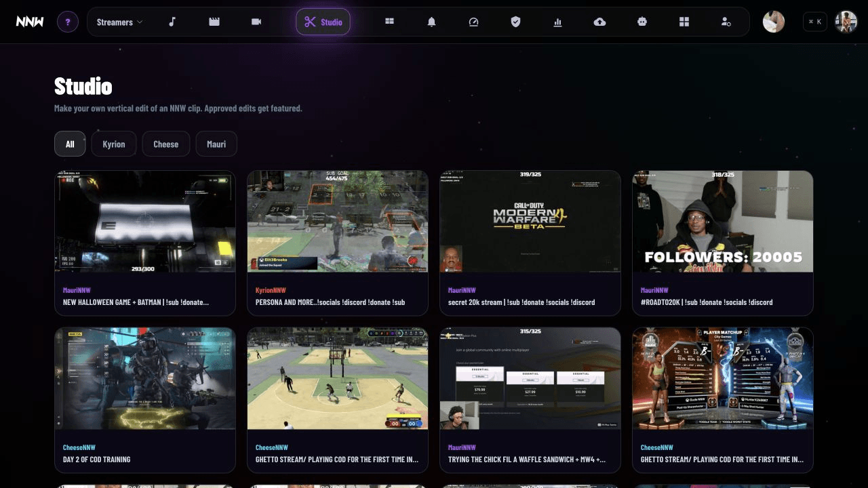The height and width of the screenshot is (488, 868).
Task: Open the shield checkmark icon
Action: pyautogui.click(x=515, y=22)
